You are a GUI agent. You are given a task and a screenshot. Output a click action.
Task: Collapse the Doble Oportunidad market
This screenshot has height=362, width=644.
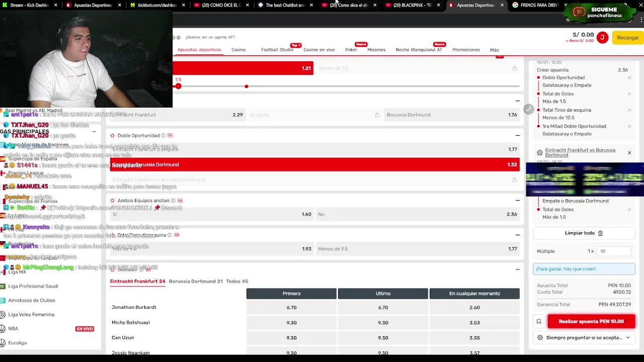point(518,135)
